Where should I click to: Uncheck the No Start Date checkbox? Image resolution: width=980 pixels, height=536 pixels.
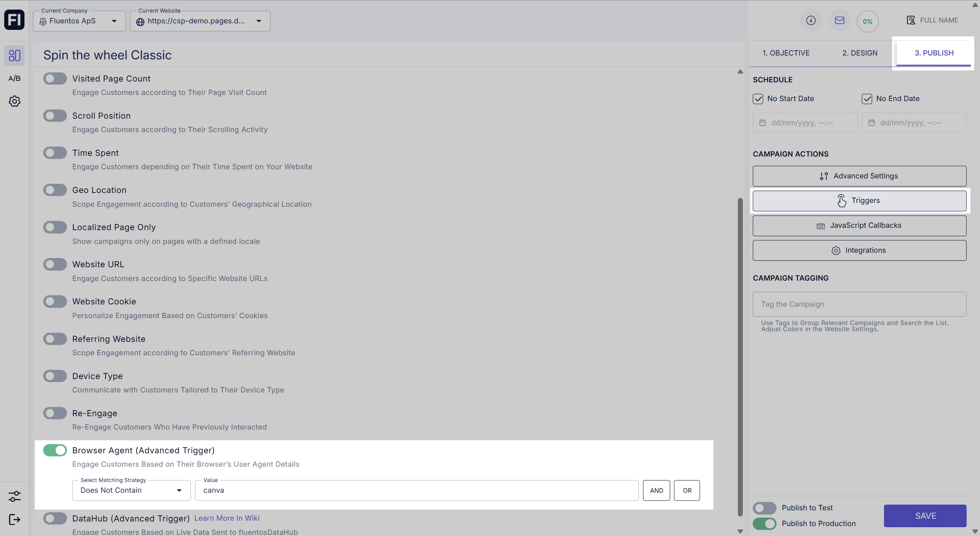click(758, 99)
